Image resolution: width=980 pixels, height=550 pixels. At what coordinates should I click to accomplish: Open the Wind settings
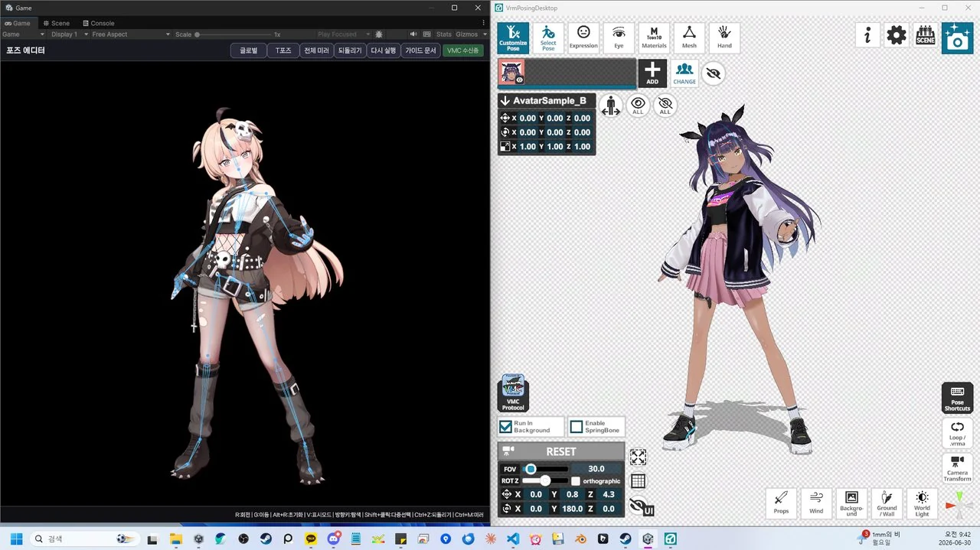(x=816, y=503)
